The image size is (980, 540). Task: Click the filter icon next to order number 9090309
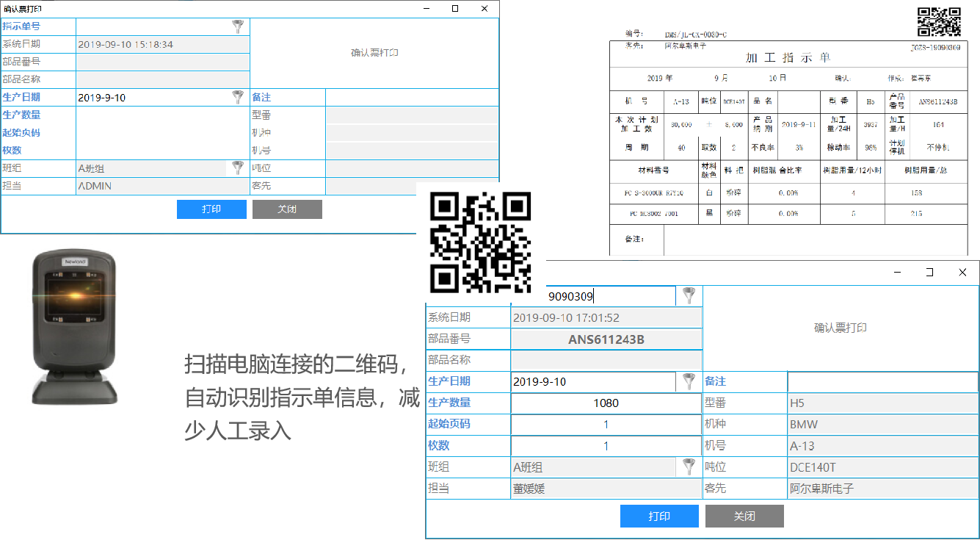688,296
